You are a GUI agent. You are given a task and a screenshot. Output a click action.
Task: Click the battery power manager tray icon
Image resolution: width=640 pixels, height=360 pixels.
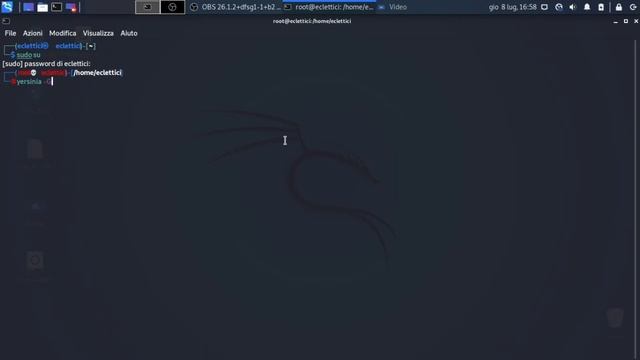[601, 7]
